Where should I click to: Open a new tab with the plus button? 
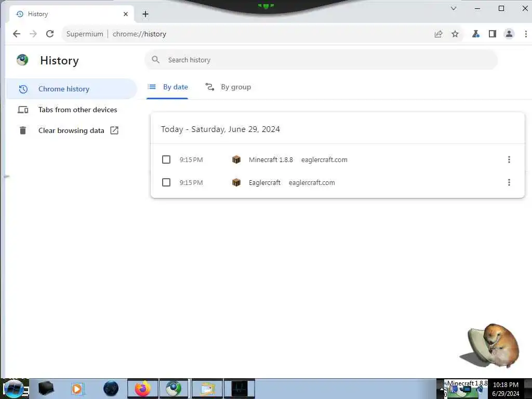click(145, 14)
